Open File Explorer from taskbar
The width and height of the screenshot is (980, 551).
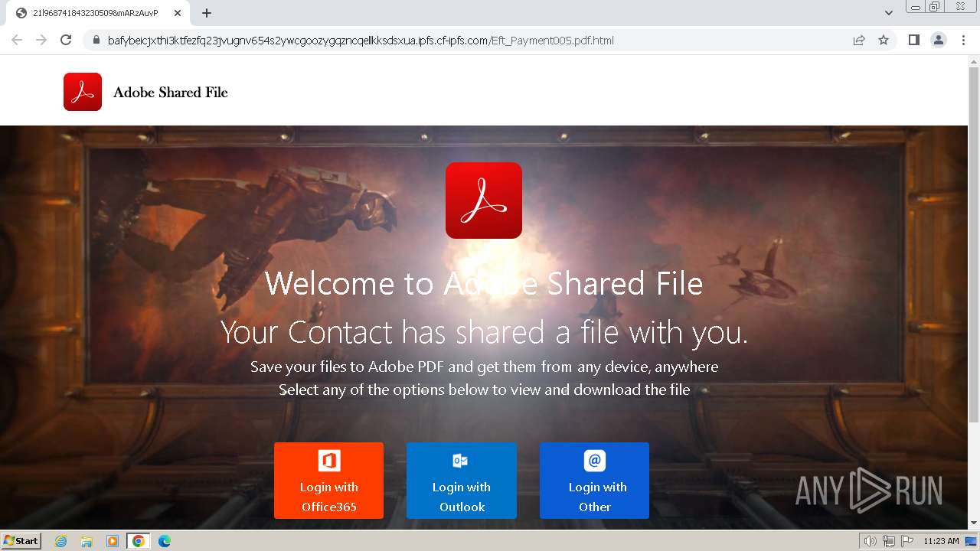(x=87, y=541)
